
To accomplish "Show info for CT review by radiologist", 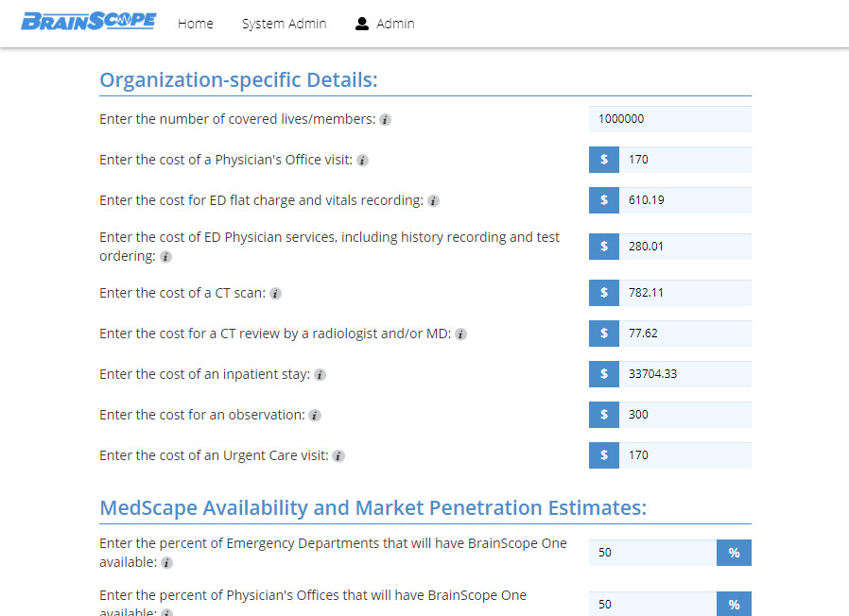I will (460, 334).
